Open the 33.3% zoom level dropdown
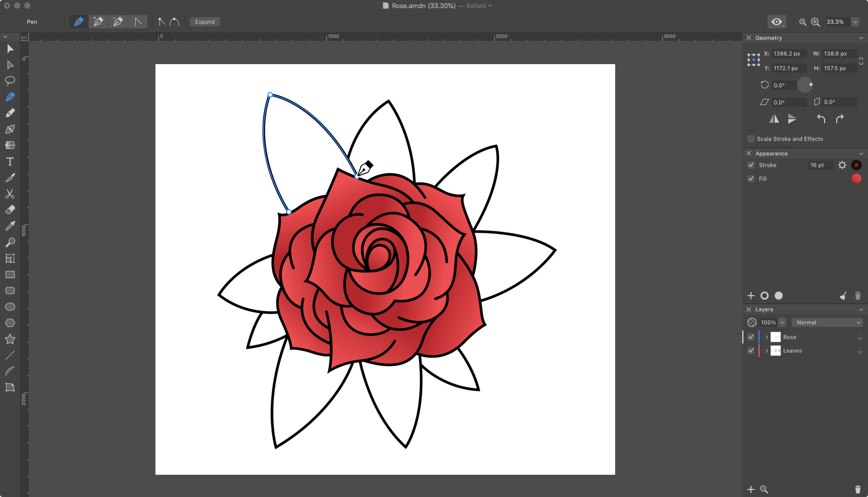Image resolution: width=868 pixels, height=497 pixels. click(x=855, y=22)
